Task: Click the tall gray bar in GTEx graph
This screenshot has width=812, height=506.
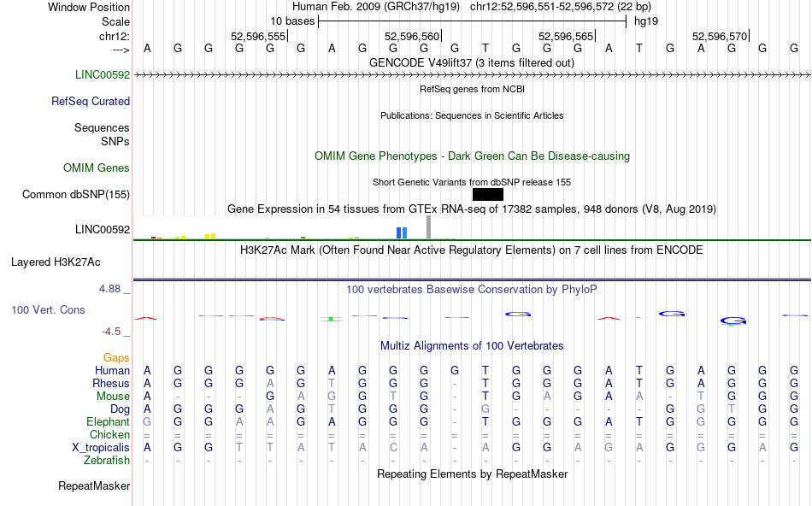Action: (x=428, y=227)
